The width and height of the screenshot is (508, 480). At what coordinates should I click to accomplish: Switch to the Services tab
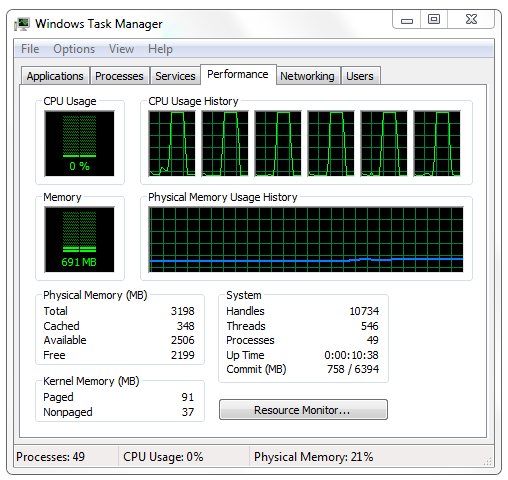pyautogui.click(x=175, y=76)
